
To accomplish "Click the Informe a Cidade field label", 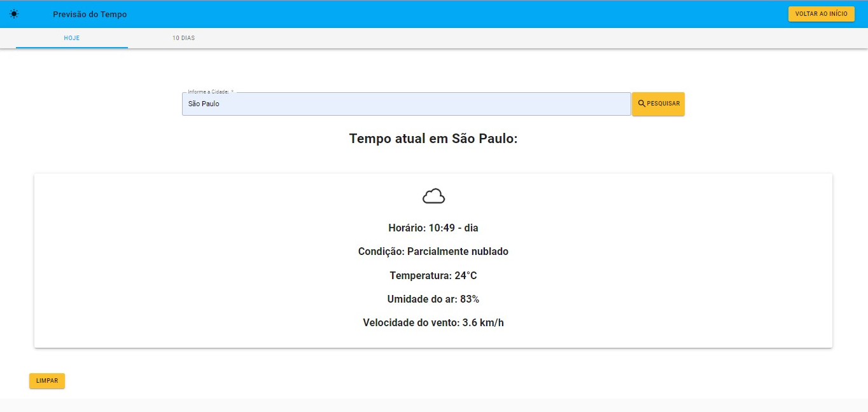I will 210,91.
